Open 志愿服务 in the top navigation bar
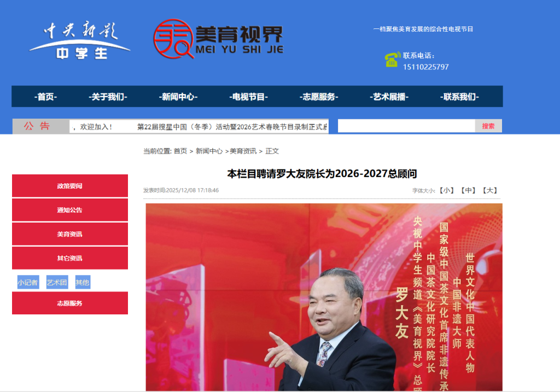This screenshot has height=392, width=560. coord(319,97)
